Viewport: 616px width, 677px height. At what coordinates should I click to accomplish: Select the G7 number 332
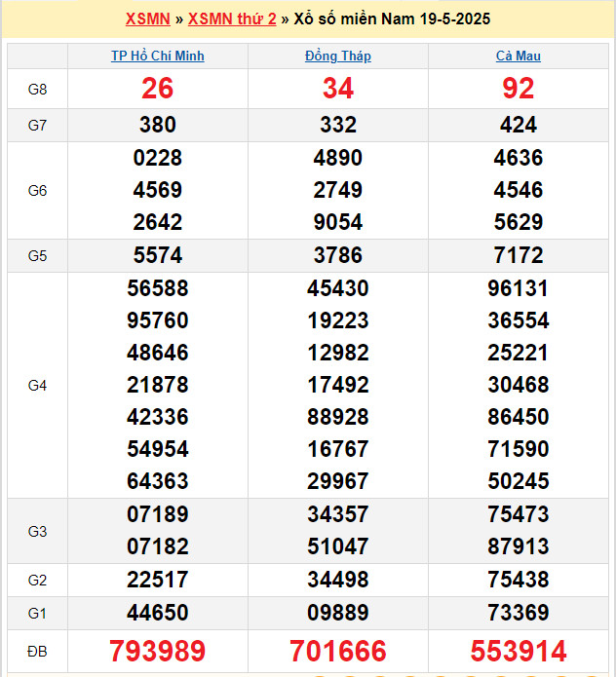click(338, 125)
